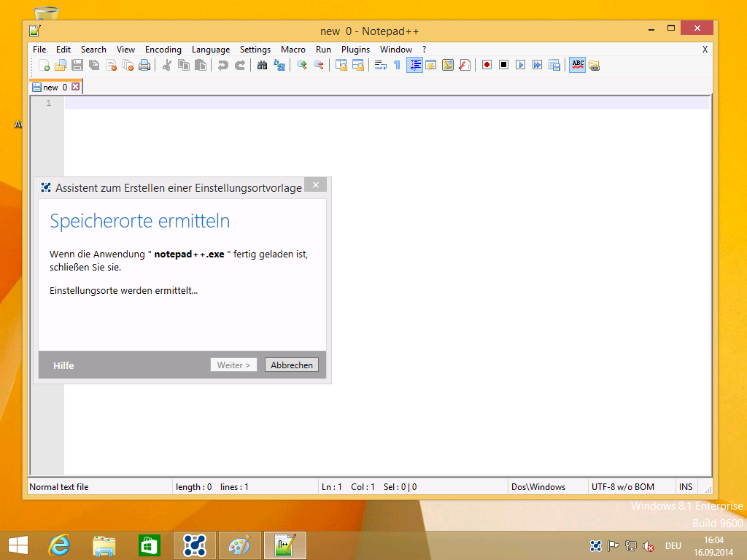Click the last toolbar icon after ABC
Image resolution: width=747 pixels, height=560 pixels.
point(594,66)
